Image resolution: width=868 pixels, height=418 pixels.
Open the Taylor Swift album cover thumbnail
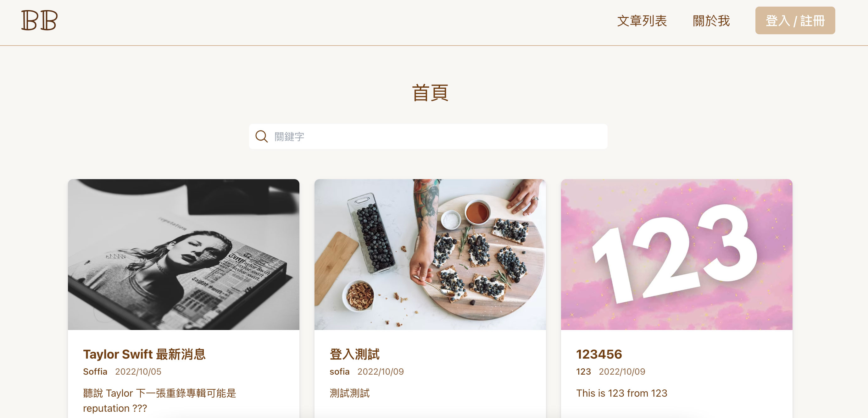(183, 254)
